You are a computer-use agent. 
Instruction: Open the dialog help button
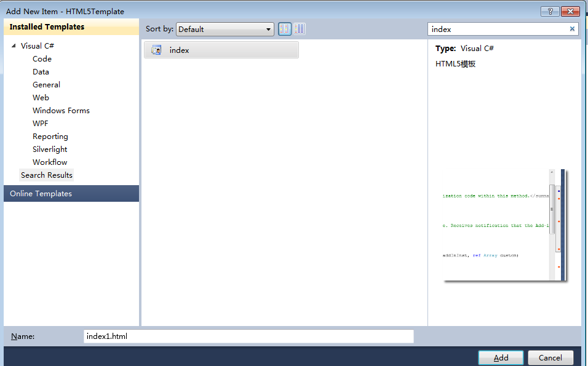point(550,11)
